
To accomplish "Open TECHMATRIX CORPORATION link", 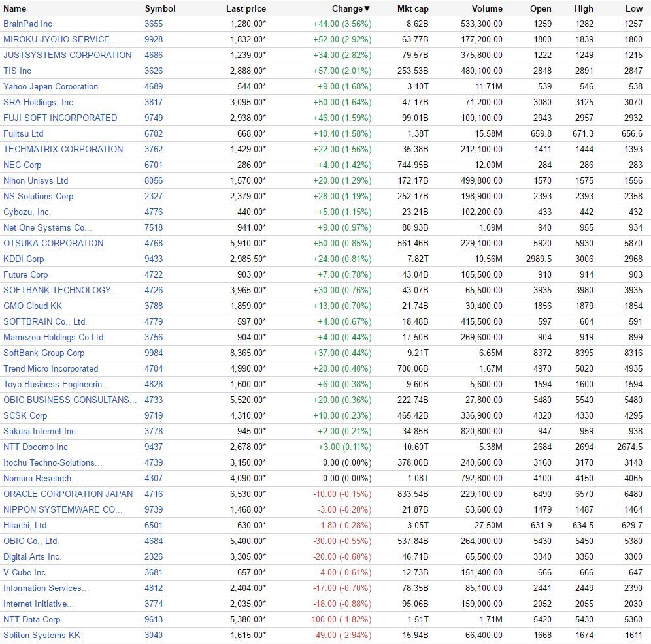I will click(63, 150).
